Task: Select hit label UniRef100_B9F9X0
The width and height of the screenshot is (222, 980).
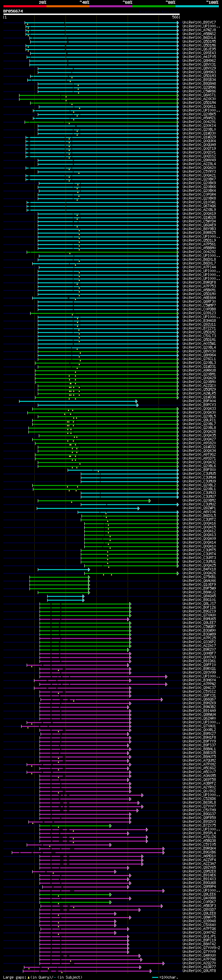Action: pos(199,470)
